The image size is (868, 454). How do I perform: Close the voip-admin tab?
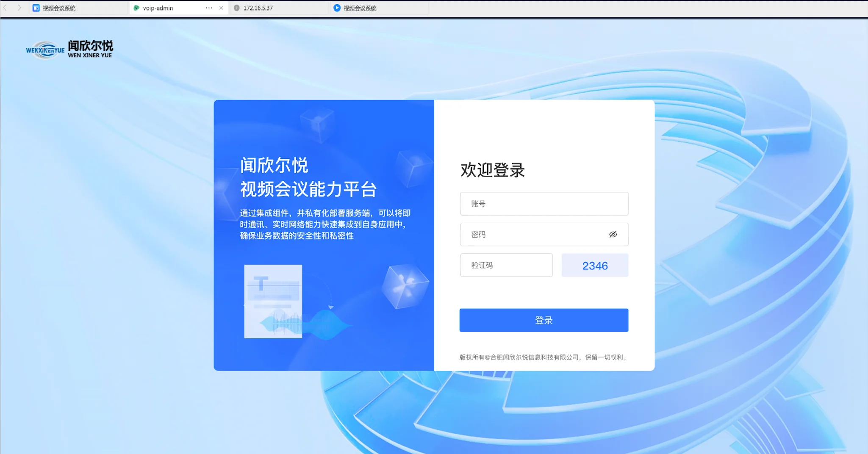(x=221, y=8)
